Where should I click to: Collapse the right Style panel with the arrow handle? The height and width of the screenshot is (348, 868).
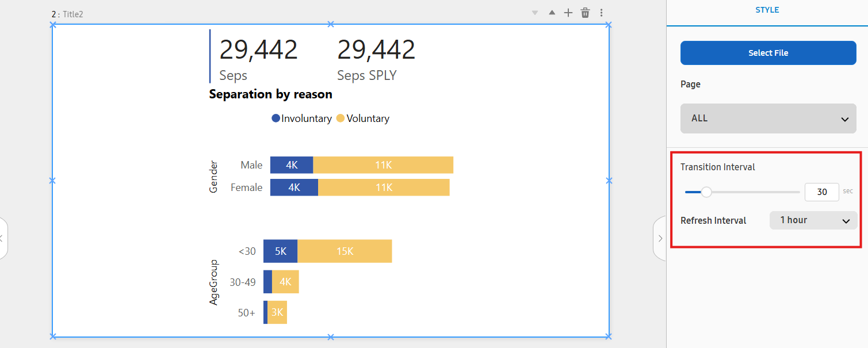pos(660,238)
